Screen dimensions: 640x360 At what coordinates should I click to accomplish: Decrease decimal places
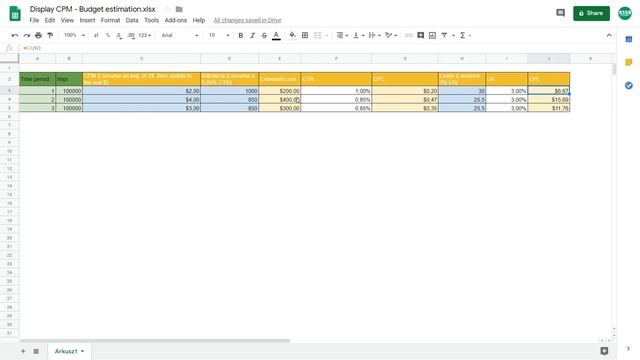point(119,36)
